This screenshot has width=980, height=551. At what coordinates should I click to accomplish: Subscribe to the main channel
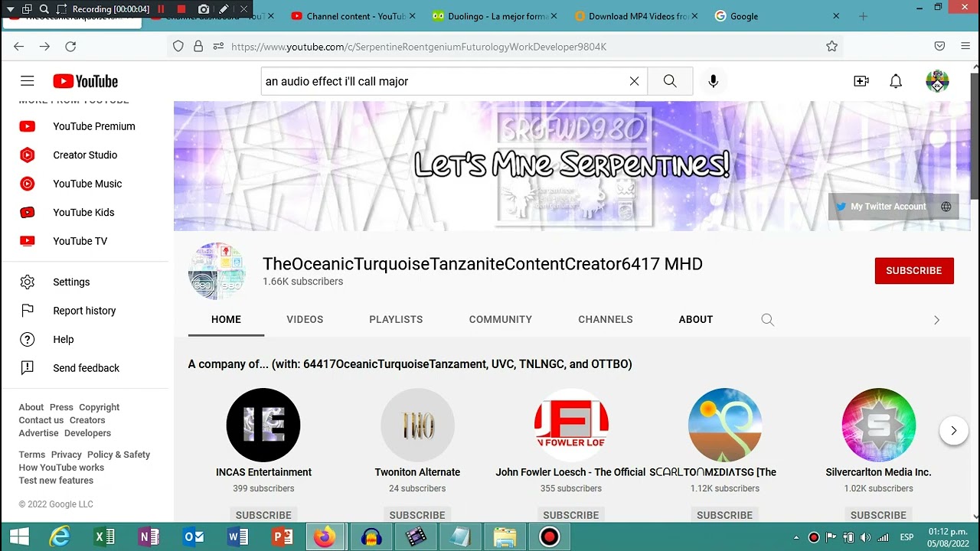[x=914, y=271]
